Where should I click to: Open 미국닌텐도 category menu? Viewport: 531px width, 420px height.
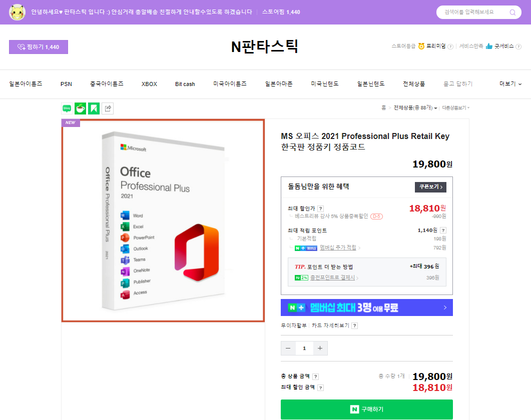pyautogui.click(x=325, y=84)
